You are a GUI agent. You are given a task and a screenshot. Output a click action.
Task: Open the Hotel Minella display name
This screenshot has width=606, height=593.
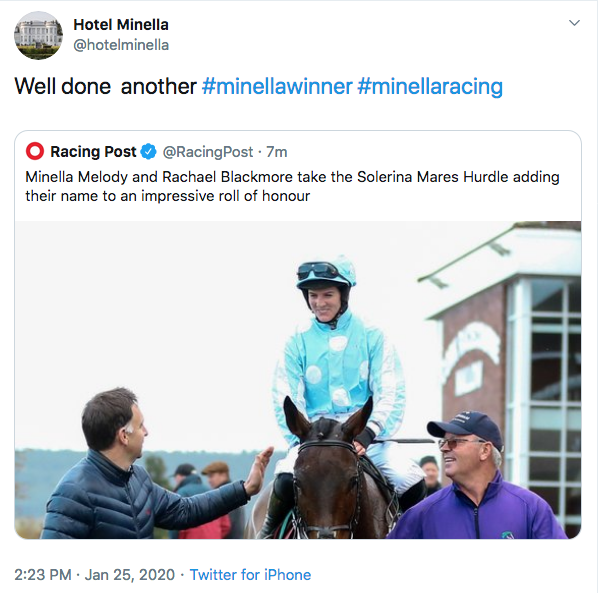pos(121,24)
